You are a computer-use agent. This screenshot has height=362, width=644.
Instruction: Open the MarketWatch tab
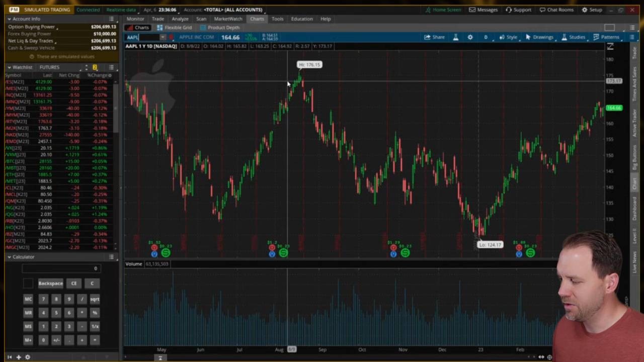click(x=228, y=19)
